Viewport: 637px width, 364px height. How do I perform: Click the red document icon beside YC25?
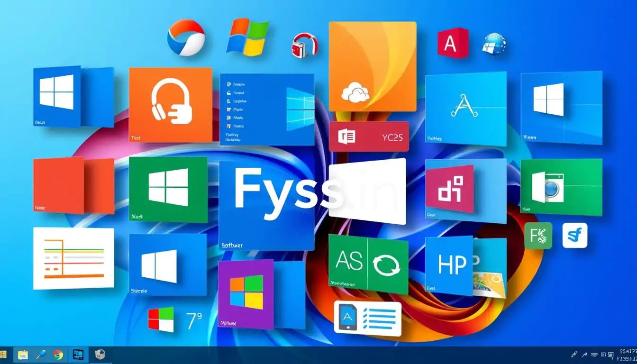346,137
